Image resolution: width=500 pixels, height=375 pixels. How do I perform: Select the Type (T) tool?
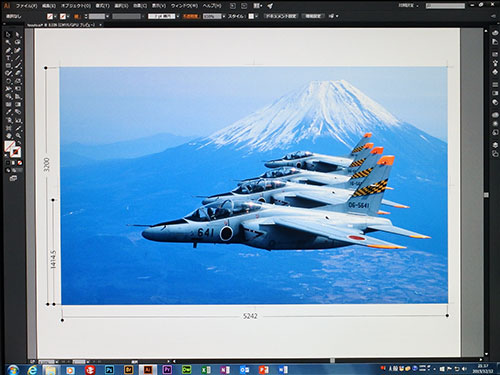pos(8,58)
